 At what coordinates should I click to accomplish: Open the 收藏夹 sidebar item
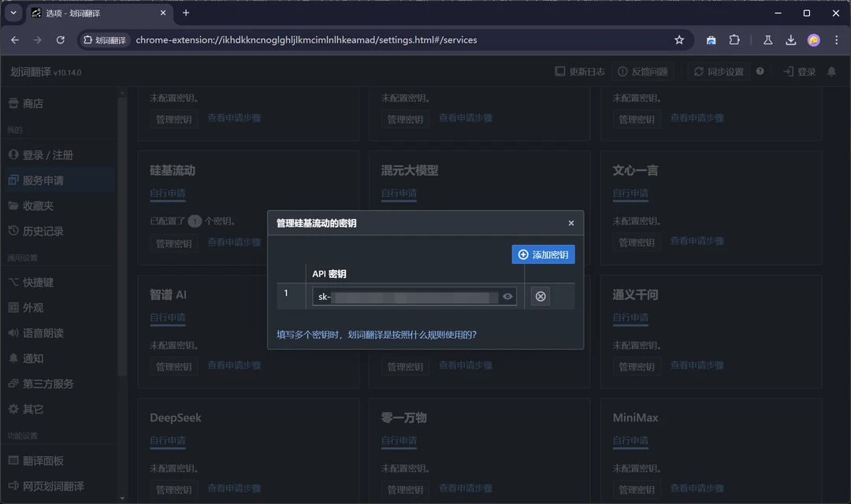[x=58, y=206]
